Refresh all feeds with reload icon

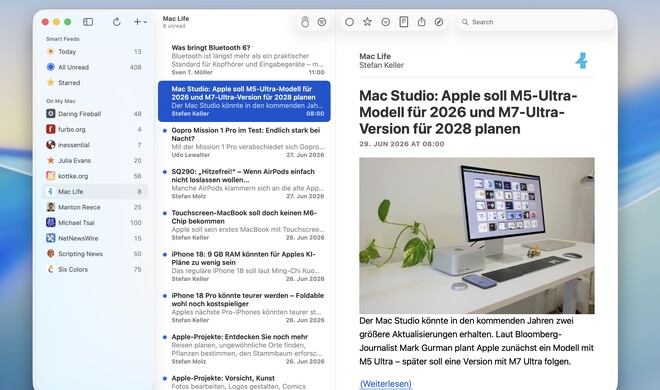(x=117, y=22)
